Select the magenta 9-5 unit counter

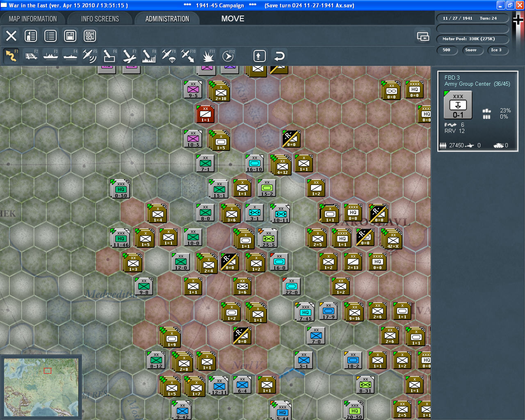pyautogui.click(x=193, y=89)
